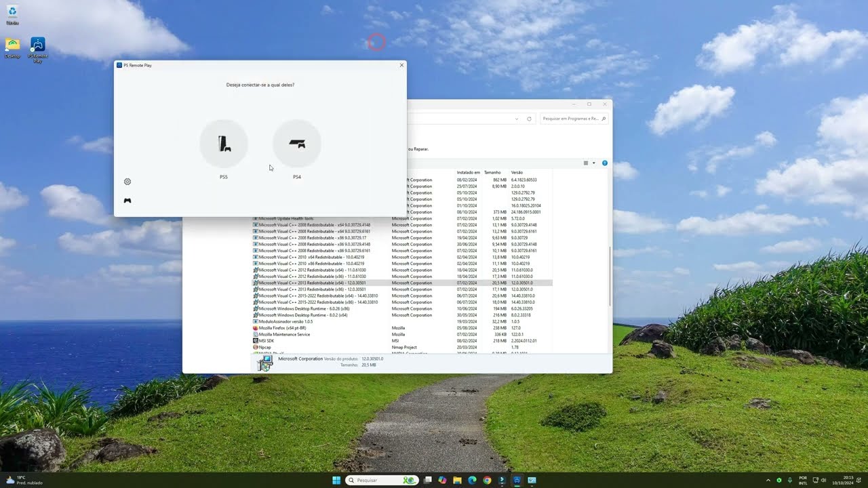The height and width of the screenshot is (488, 868).
Task: Open the Windows Start menu
Action: point(337,480)
